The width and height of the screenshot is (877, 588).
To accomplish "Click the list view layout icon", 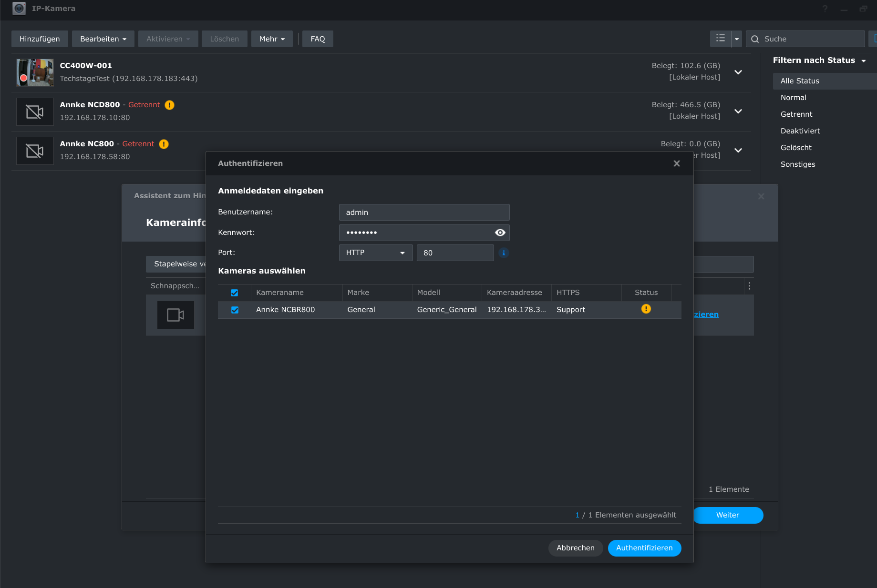I will (720, 39).
